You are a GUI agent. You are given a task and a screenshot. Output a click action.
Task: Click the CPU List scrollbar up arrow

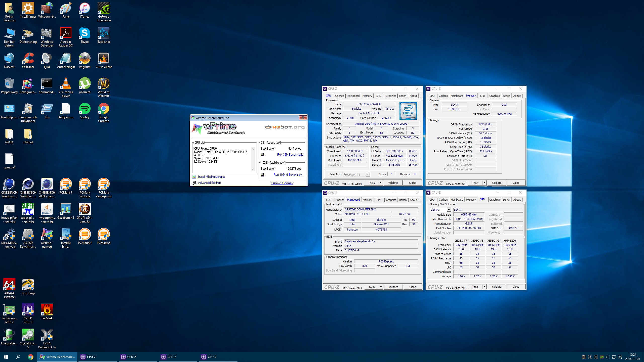pyautogui.click(x=253, y=149)
